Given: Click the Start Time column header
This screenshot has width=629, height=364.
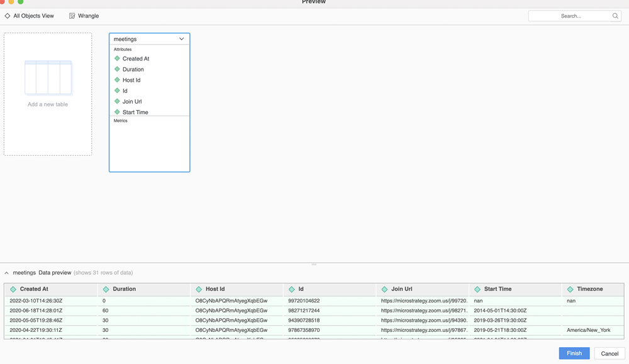Looking at the screenshot, I should point(498,289).
